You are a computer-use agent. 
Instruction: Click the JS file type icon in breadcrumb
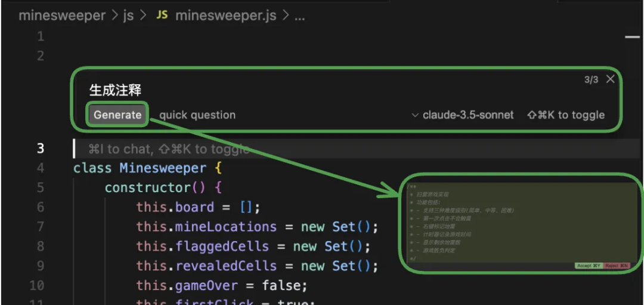(162, 15)
